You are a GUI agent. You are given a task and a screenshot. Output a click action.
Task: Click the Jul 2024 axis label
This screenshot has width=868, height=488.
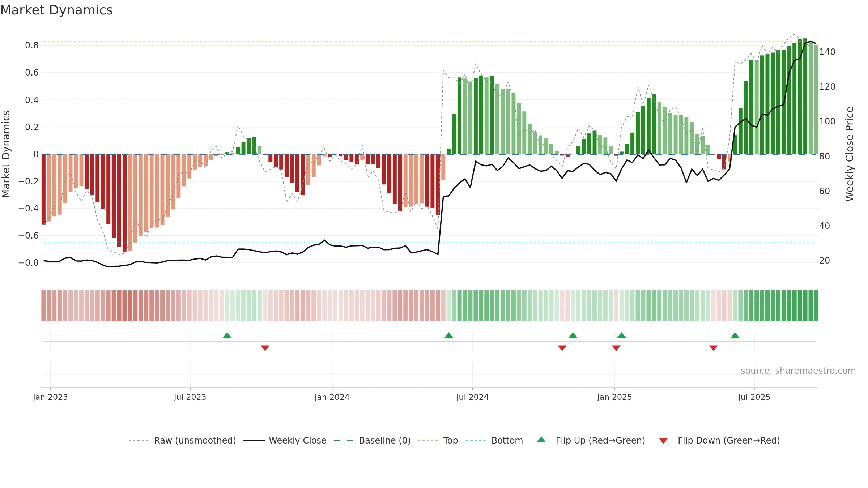click(472, 397)
